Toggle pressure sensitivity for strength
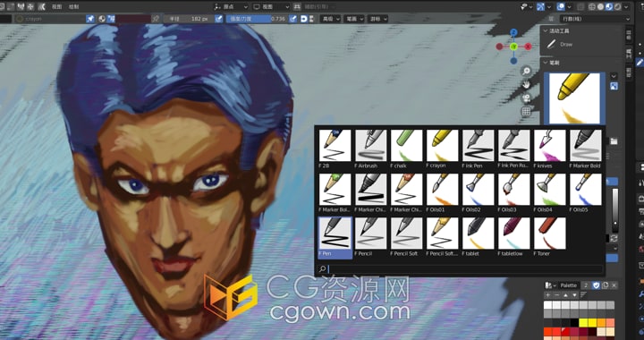This screenshot has height=340, width=644. (292, 19)
